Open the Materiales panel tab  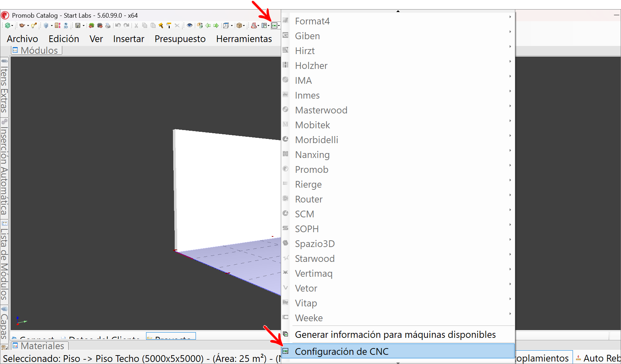click(40, 346)
